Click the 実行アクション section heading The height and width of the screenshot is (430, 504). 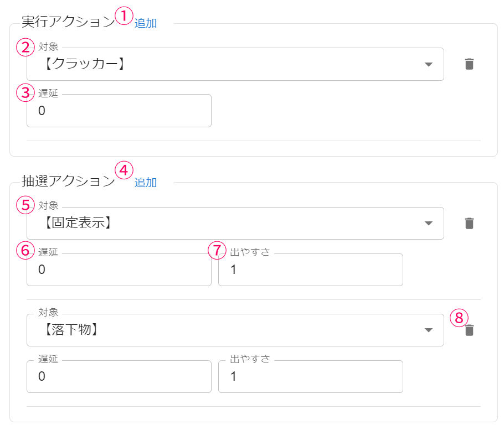(x=68, y=22)
